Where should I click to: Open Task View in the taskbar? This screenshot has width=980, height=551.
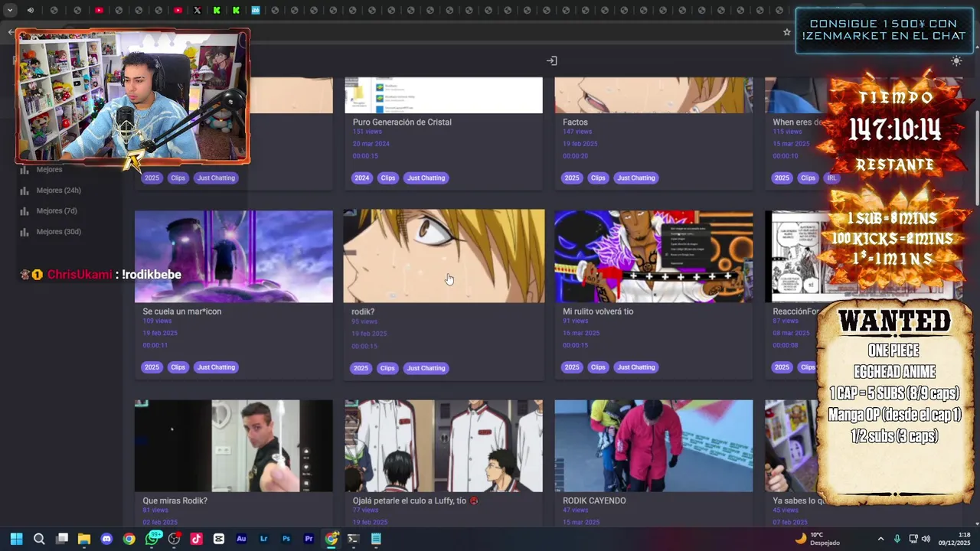(62, 539)
